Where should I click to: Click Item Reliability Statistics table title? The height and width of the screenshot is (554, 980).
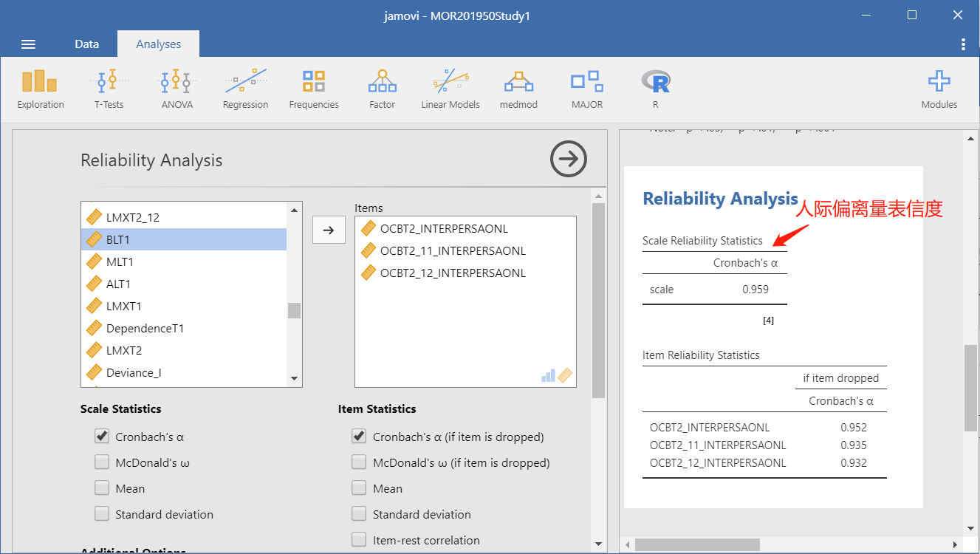click(x=701, y=355)
